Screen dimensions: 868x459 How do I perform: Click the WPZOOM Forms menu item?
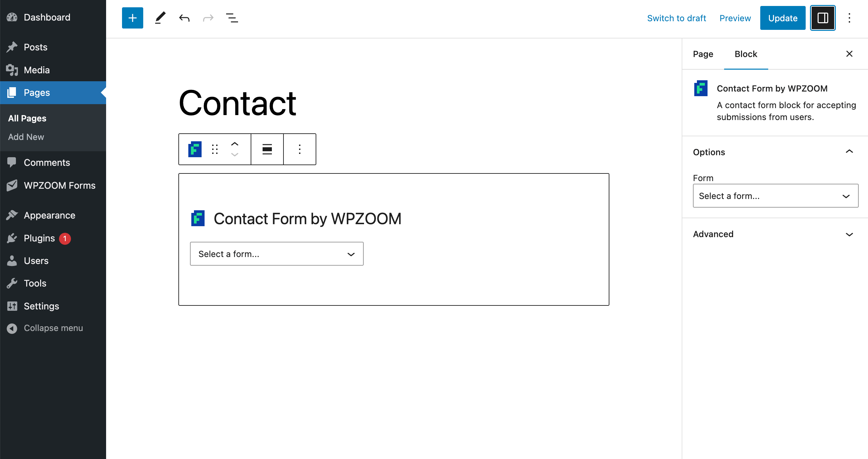click(59, 185)
